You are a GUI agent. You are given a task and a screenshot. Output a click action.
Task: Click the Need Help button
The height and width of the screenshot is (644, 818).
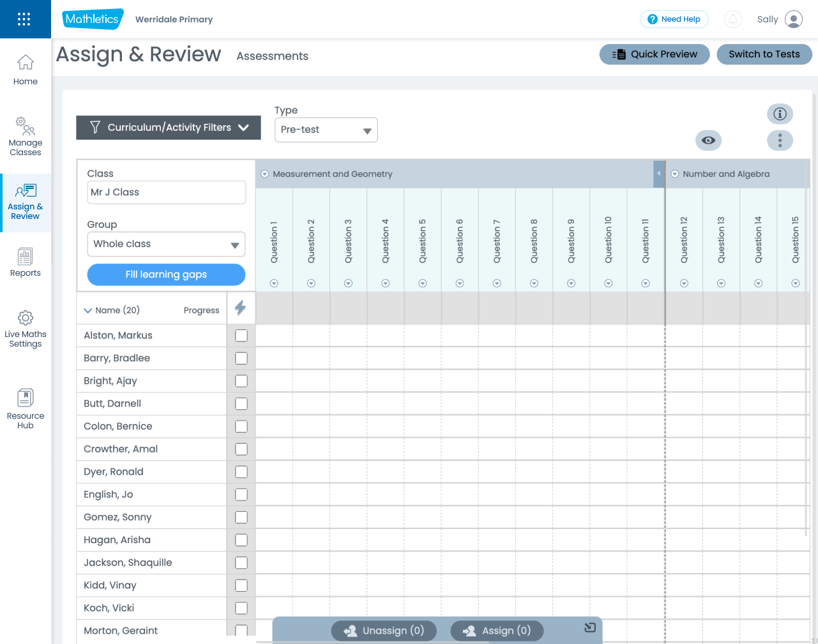click(x=674, y=19)
